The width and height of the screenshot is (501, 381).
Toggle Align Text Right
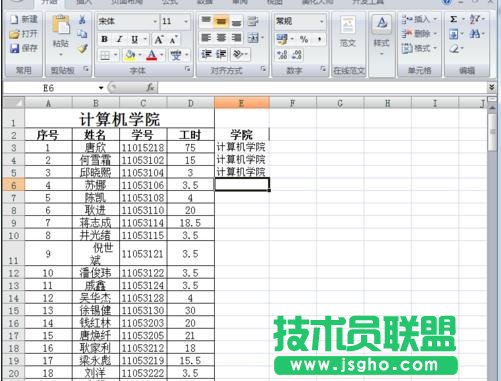tap(236, 38)
